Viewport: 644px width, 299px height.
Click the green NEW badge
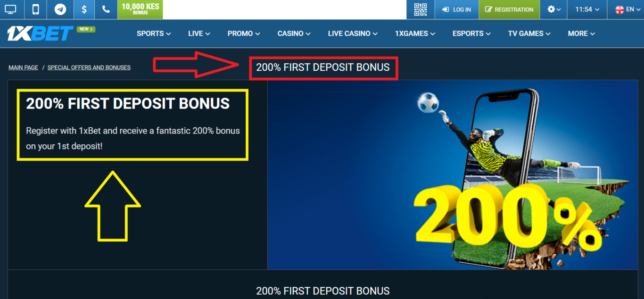[x=86, y=29]
